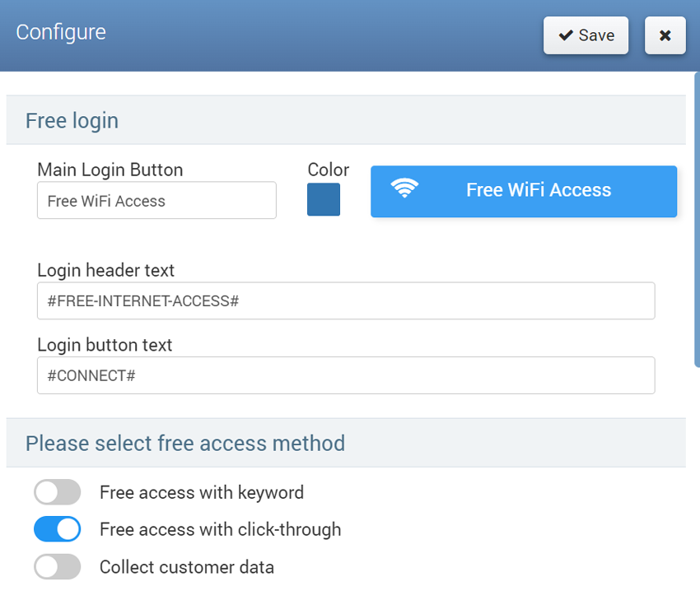The image size is (700, 600).
Task: Click the WiFi signal icon
Action: [404, 189]
